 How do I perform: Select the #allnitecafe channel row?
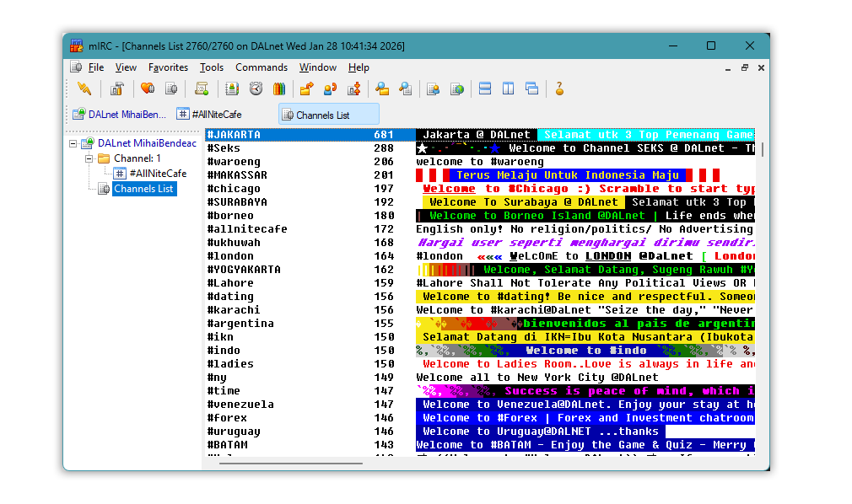[480, 229]
